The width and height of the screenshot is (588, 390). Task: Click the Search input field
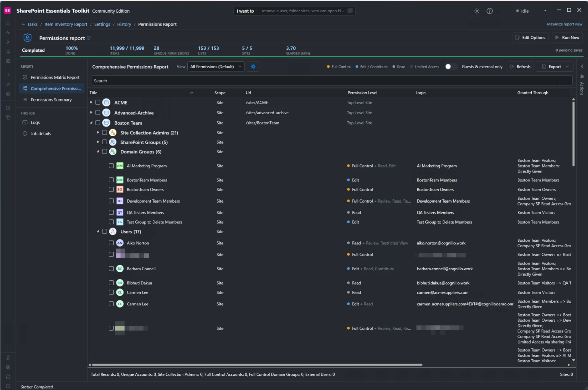tap(331, 81)
